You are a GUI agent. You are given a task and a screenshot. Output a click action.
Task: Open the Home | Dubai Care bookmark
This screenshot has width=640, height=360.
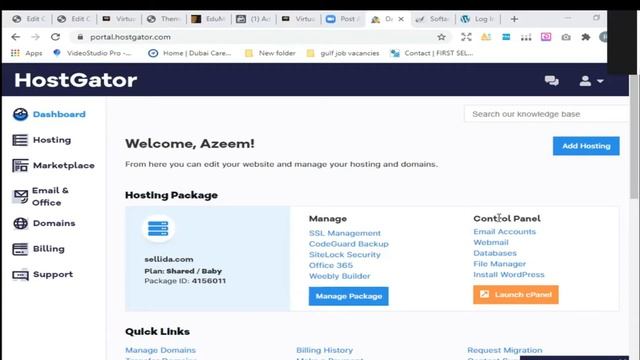190,53
